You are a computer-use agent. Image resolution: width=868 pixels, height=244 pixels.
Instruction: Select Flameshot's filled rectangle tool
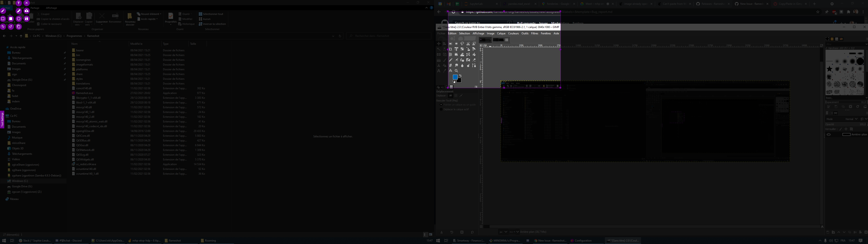(x=11, y=19)
